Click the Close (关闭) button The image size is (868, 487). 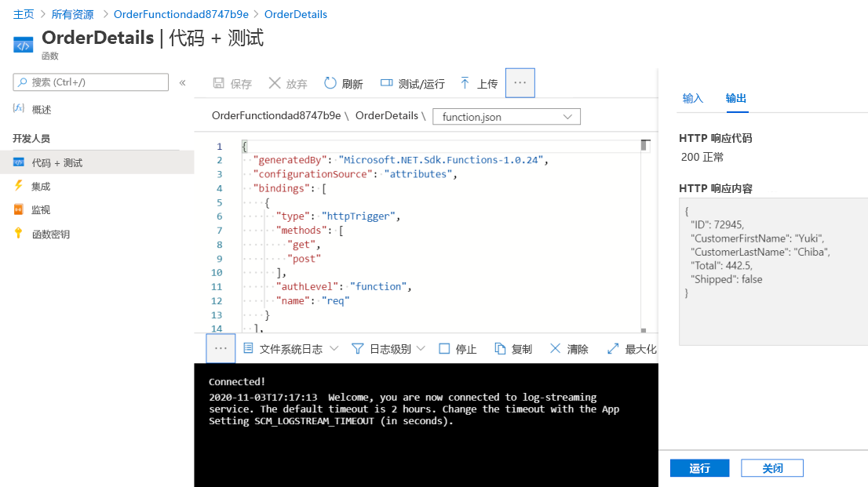click(772, 468)
